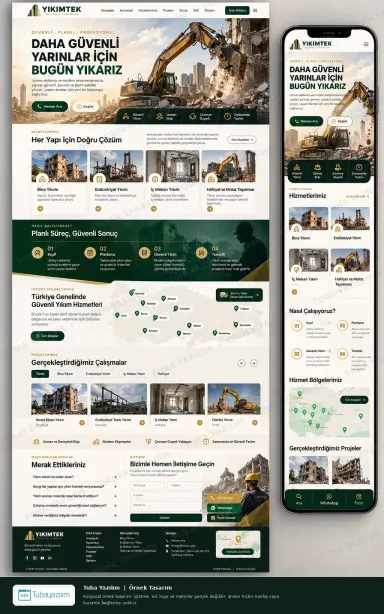Expand the third FAQ question with its plus sign
Screen dimensions: 384x614
pyautogui.click(x=115, y=496)
